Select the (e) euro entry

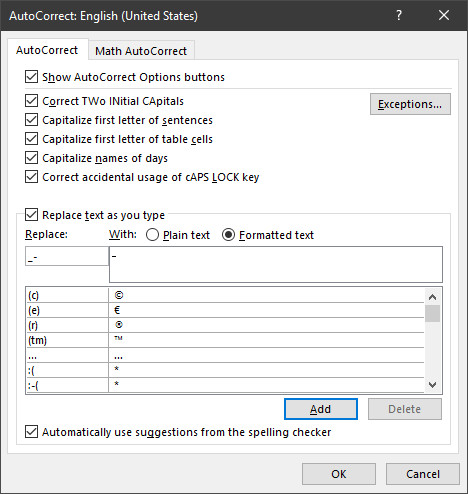point(225,310)
